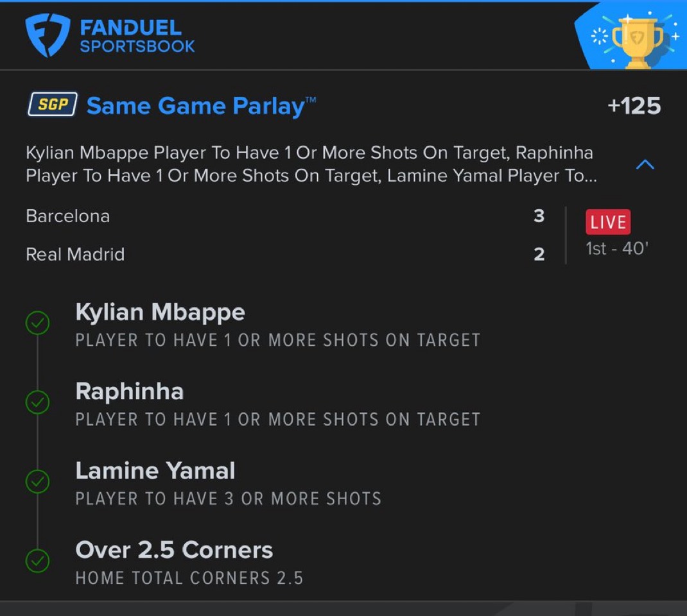Click the Barcelona team name
The height and width of the screenshot is (616, 687).
pyautogui.click(x=67, y=216)
